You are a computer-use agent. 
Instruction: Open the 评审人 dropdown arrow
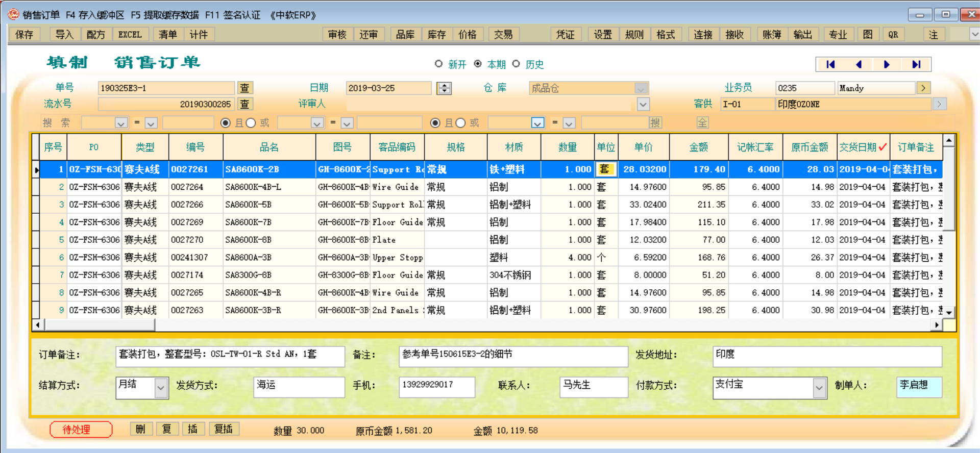[643, 104]
